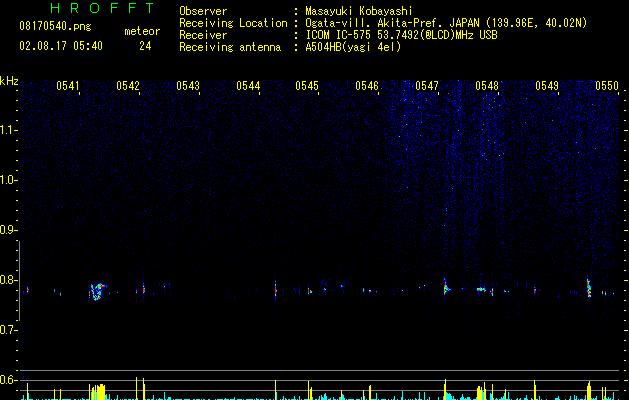This screenshot has width=629, height=400.
Task: Click the Receiver ICOM IC-575 text
Action: [401, 35]
